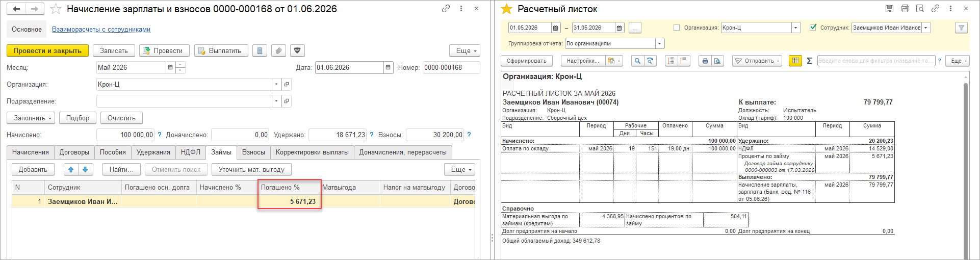Click Выплатить button
This screenshot has height=260, width=980.
tap(221, 50)
